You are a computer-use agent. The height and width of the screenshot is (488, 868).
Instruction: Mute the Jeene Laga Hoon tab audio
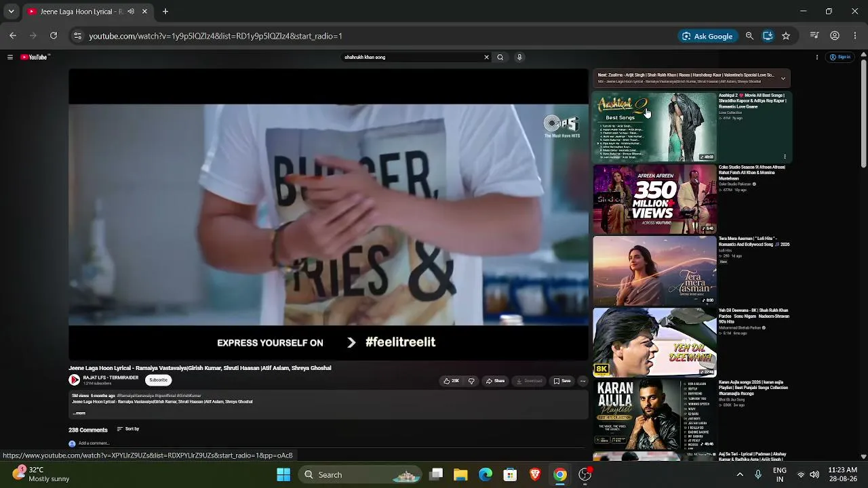tap(131, 12)
